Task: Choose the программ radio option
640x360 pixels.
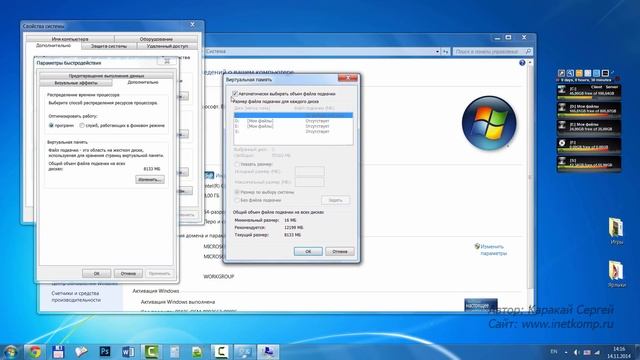Action: [51, 126]
